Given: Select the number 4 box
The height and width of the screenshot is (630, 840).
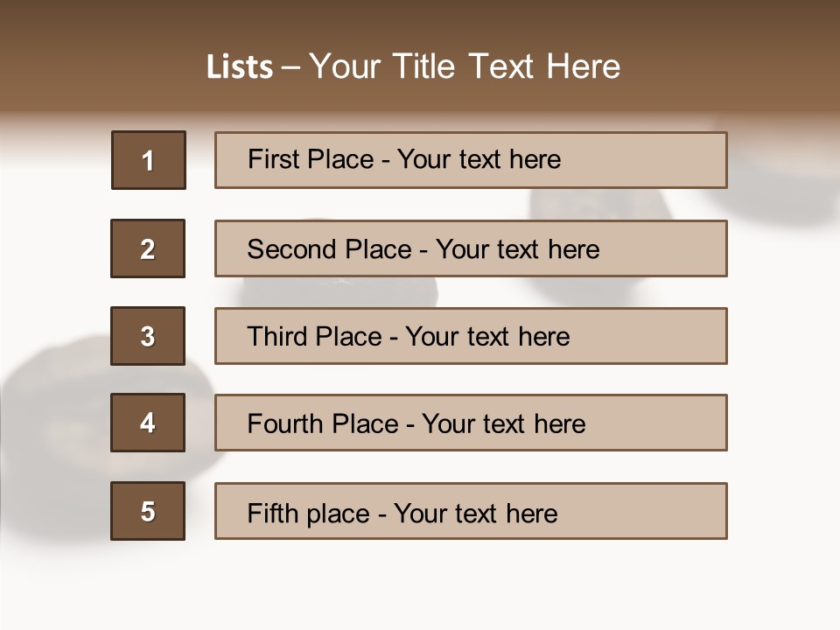Looking at the screenshot, I should [x=148, y=423].
